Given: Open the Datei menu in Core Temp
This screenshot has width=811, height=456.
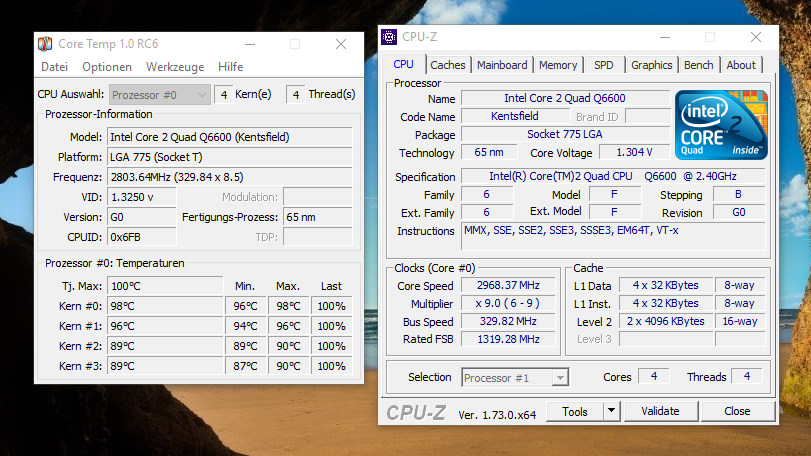Looking at the screenshot, I should (54, 67).
